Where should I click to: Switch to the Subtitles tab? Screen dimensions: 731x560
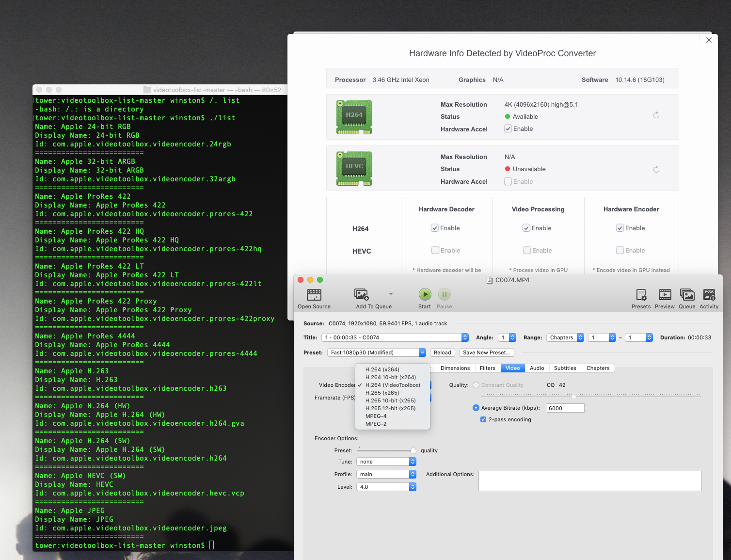click(565, 368)
